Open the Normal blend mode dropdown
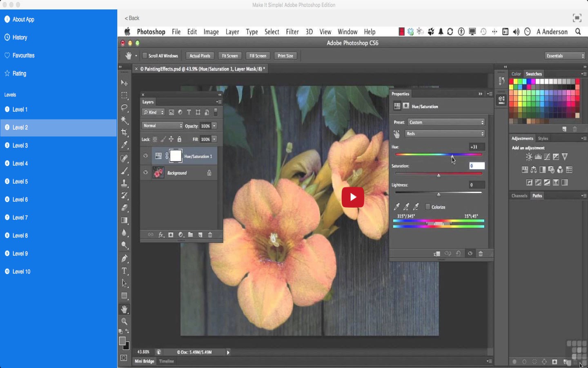This screenshot has width=588, height=368. coord(163,126)
